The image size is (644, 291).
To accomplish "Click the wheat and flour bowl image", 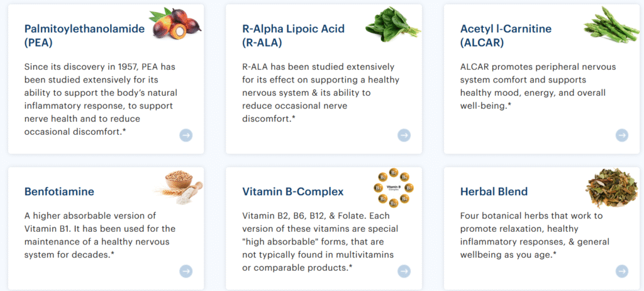I will tap(179, 187).
